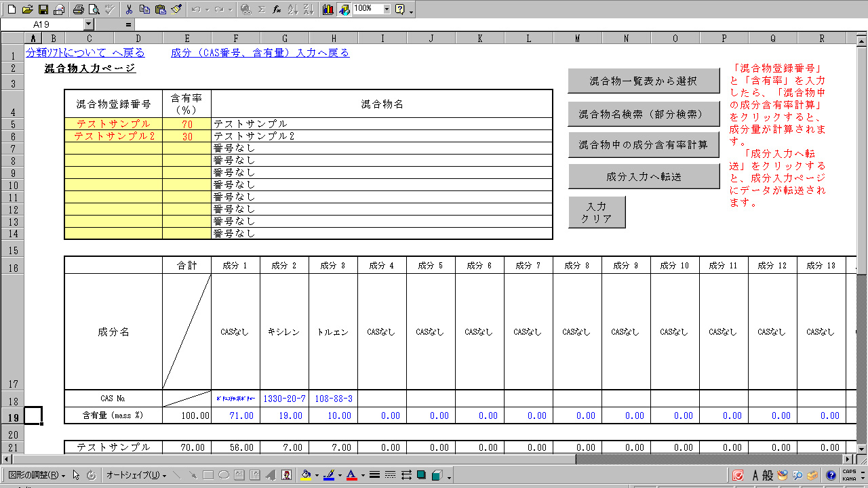868x488 pixels.
Task: Insert Clip Art from drawing toolbar
Action: (x=286, y=475)
